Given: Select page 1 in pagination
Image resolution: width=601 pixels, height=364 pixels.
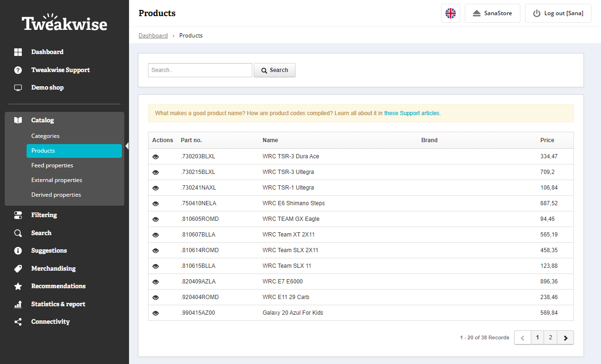Looking at the screenshot, I should click(x=537, y=337).
